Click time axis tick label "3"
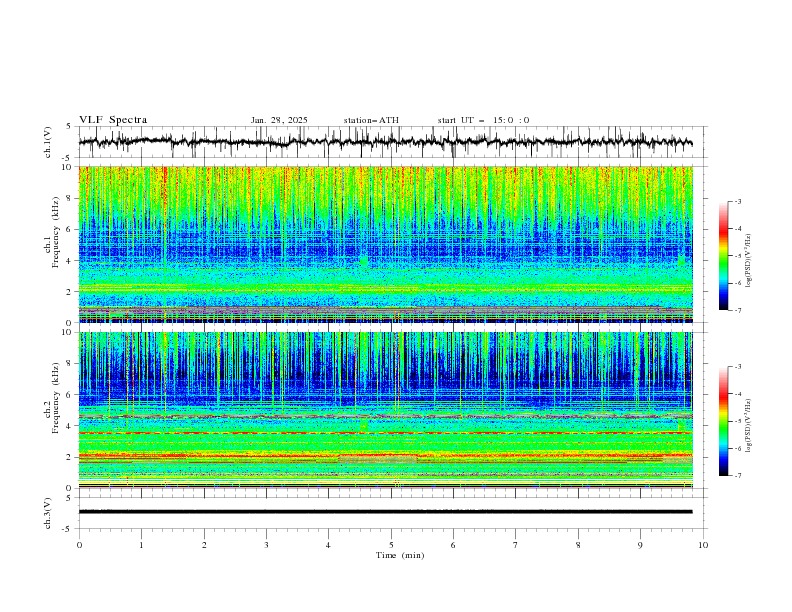 click(266, 545)
